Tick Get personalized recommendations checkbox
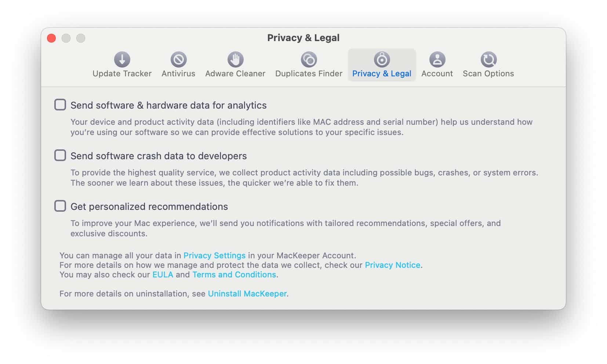607x364 pixels. (x=60, y=206)
